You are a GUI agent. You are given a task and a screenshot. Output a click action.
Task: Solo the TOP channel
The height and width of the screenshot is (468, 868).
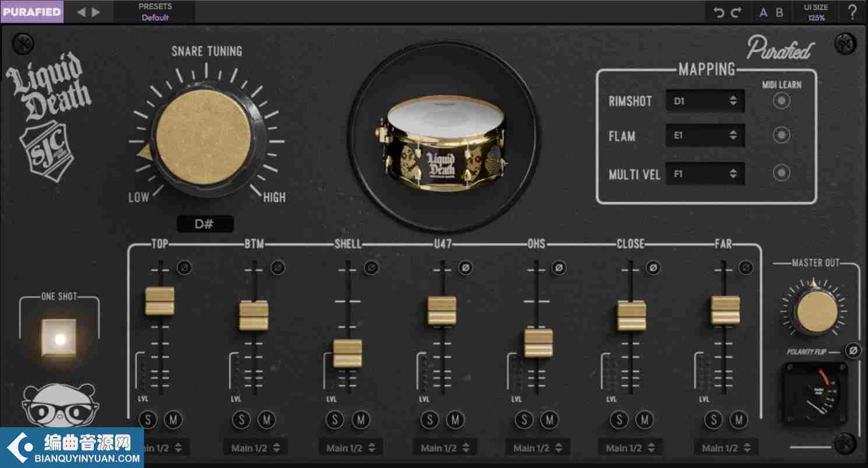148,420
